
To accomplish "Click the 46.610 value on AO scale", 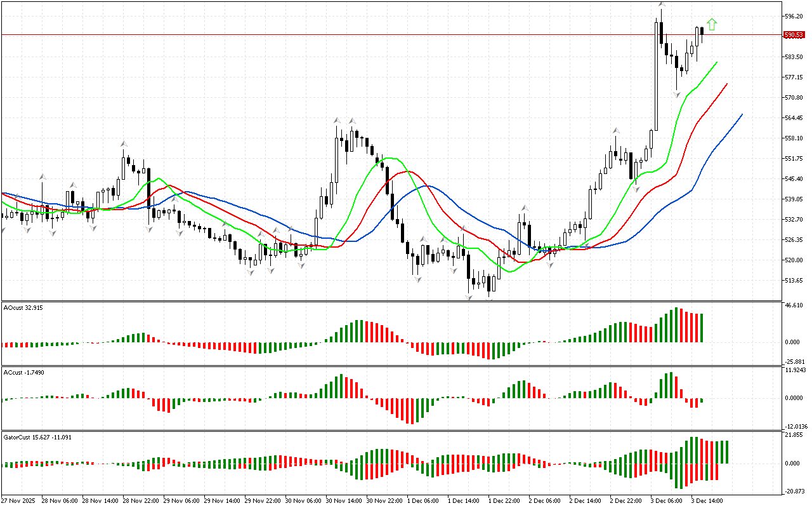I will 794,305.
